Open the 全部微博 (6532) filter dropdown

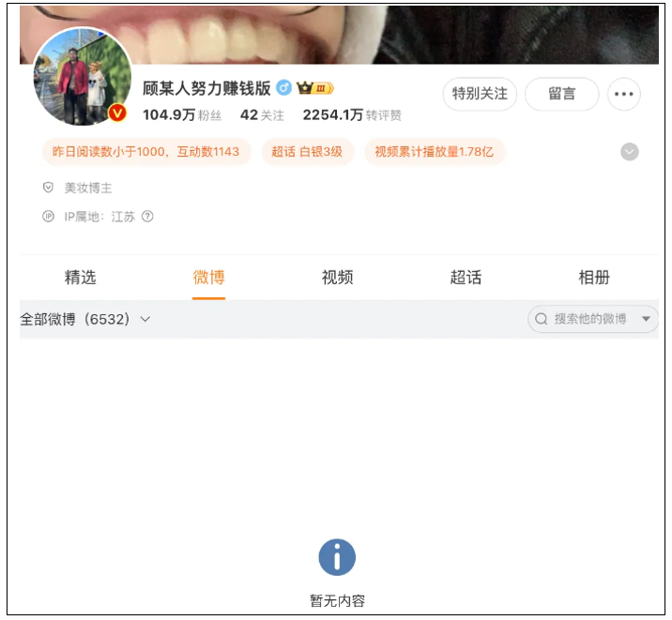(85, 319)
